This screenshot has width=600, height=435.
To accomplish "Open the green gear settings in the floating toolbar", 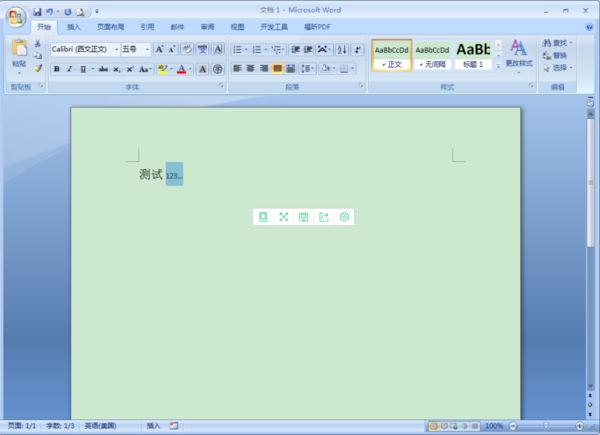I will (x=344, y=217).
